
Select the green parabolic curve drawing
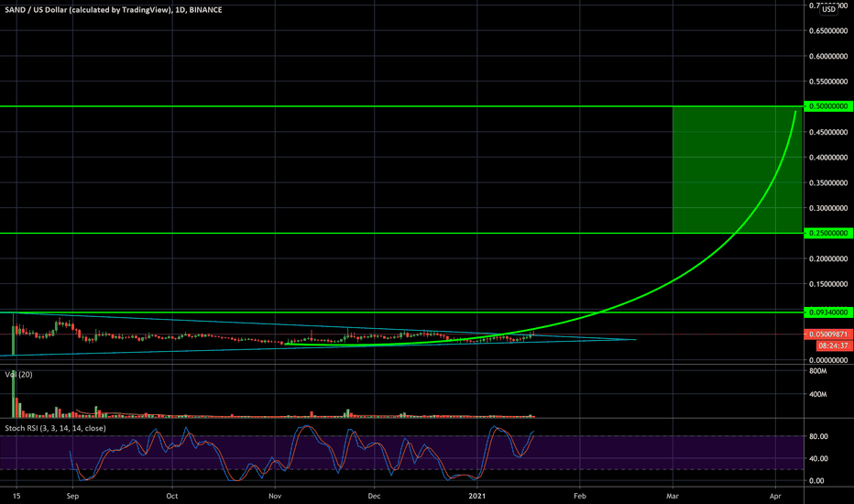tap(674, 279)
